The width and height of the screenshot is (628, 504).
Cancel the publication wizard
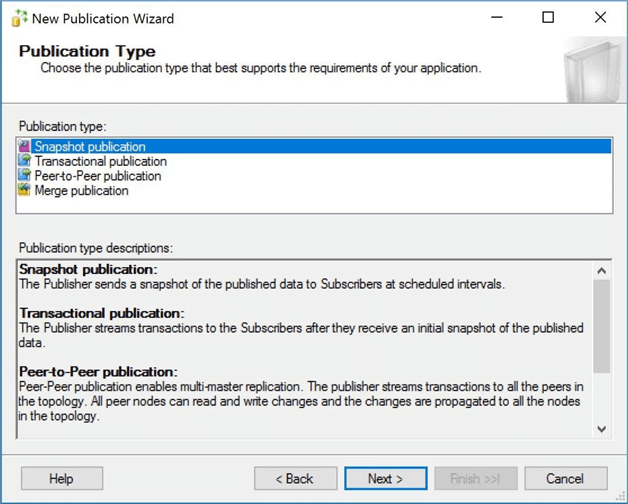(565, 478)
